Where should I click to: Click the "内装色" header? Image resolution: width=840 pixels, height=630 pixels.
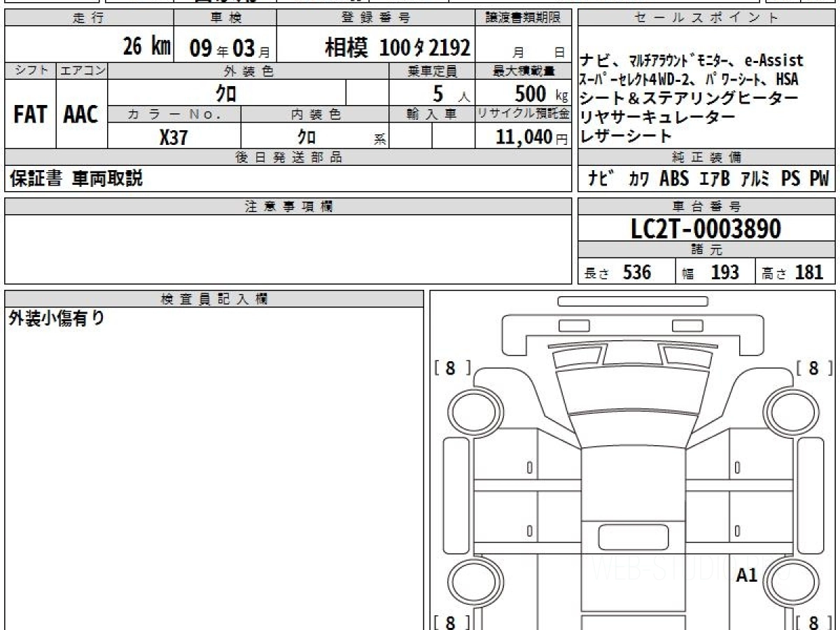[315, 115]
